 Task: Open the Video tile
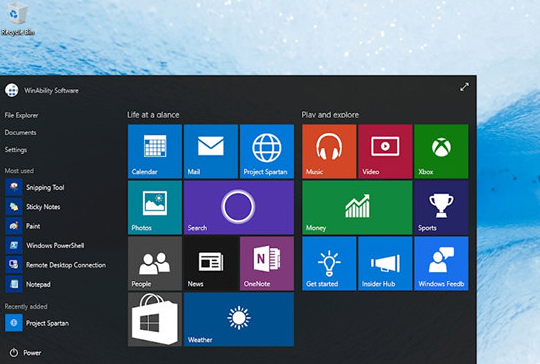click(385, 152)
